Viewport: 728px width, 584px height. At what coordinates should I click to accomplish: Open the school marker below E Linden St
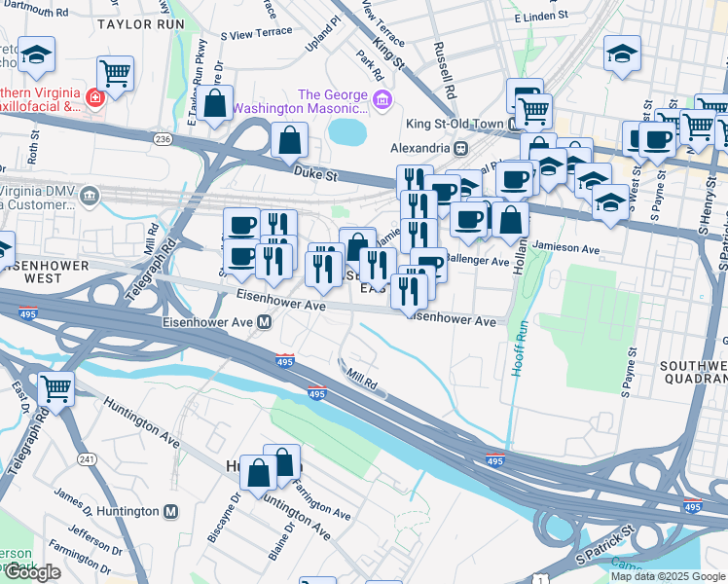coord(622,57)
